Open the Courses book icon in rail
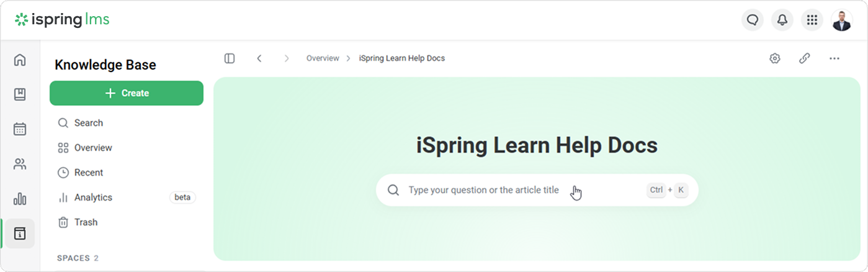Image resolution: width=868 pixels, height=272 pixels. click(x=20, y=94)
